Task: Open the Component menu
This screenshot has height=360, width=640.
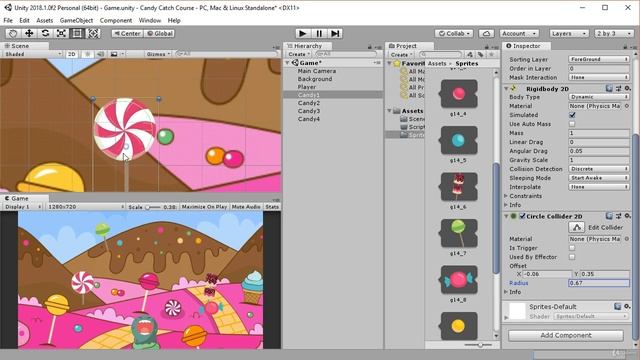Action: pyautogui.click(x=116, y=20)
